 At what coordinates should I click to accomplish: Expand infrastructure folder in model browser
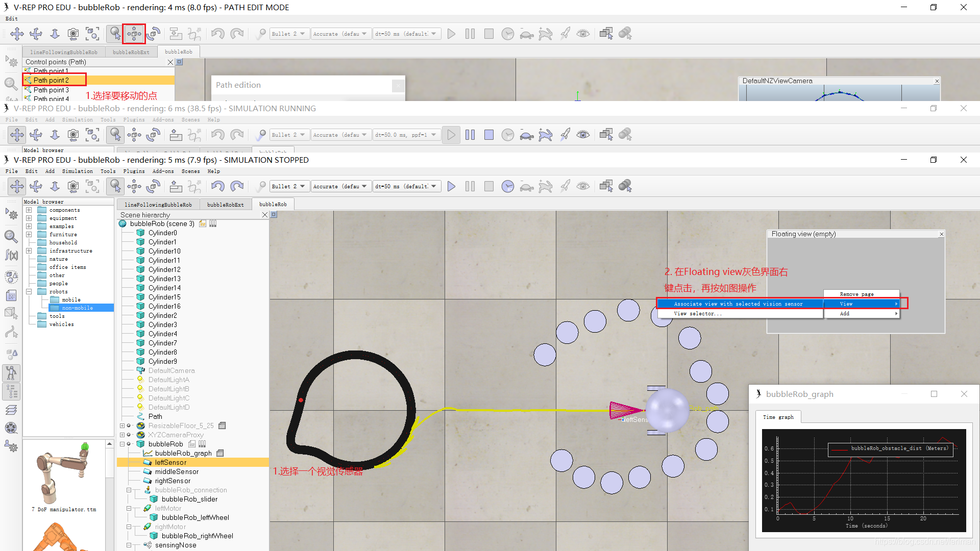[x=29, y=251]
